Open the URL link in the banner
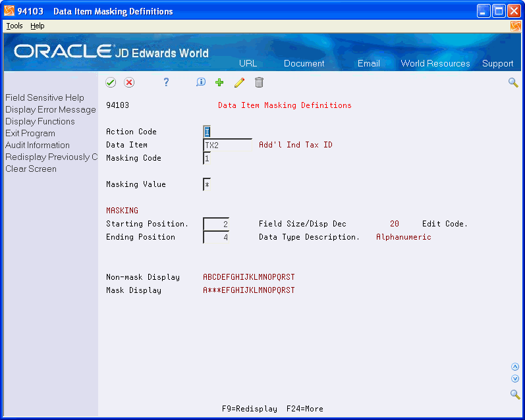The width and height of the screenshot is (525, 420). (248, 63)
